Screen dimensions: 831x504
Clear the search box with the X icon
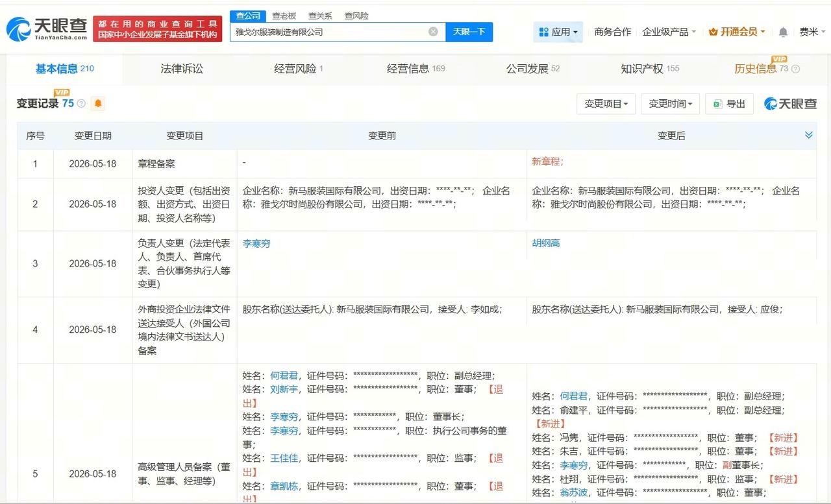(x=433, y=32)
